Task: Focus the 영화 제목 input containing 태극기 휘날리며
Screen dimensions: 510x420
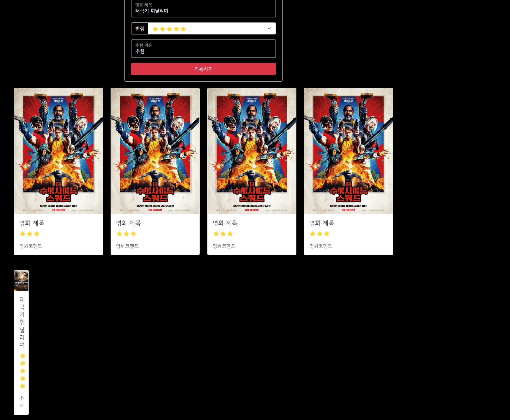Action: (x=203, y=8)
